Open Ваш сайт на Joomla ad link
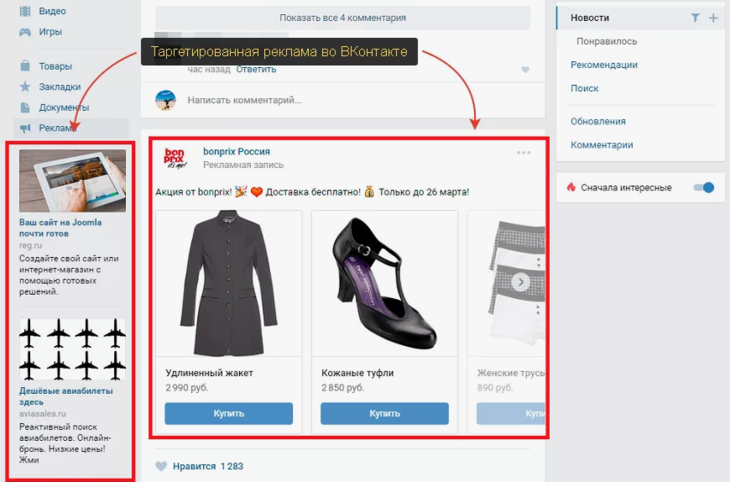Image resolution: width=730 pixels, height=482 pixels. coord(60,228)
